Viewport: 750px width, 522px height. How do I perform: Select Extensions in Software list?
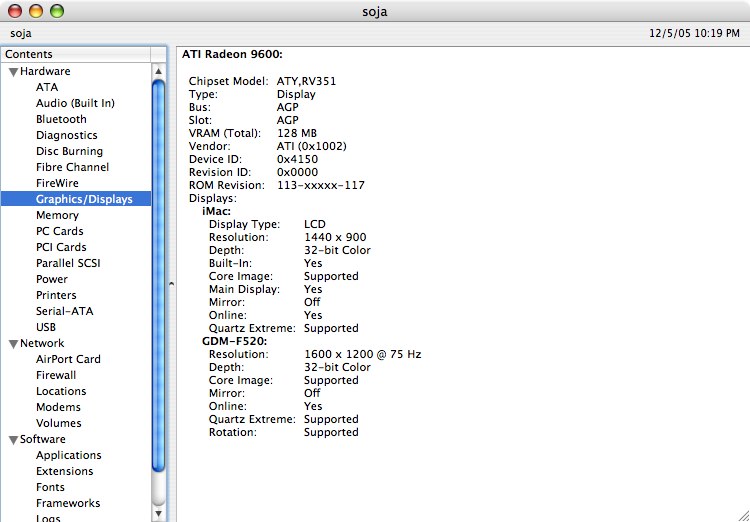(x=64, y=471)
